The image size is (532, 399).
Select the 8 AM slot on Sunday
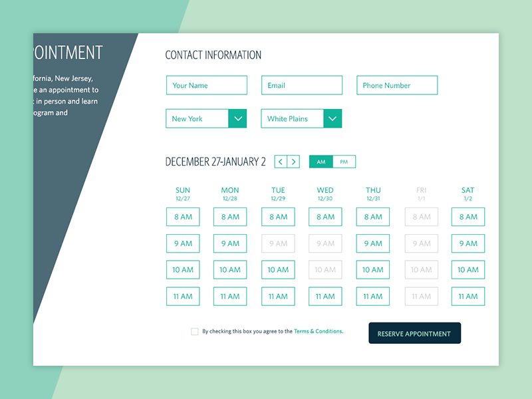tap(183, 217)
